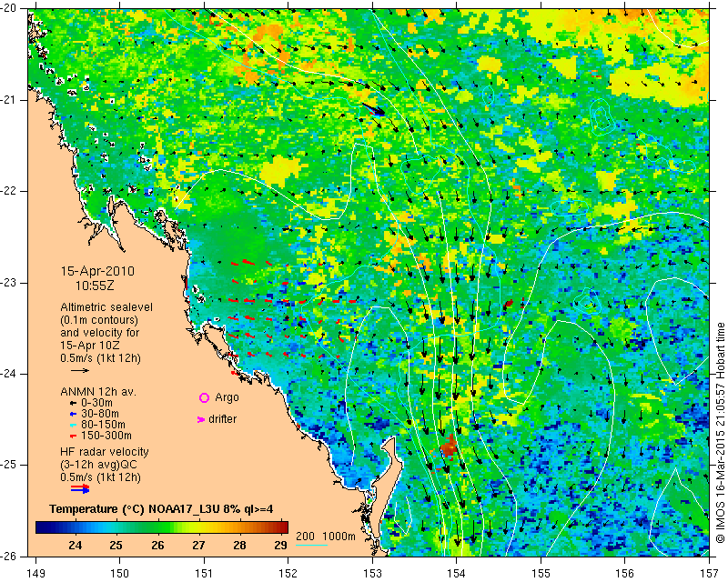728x582 pixels.
Task: Click the date label 15-Apr-2010
Action: coord(97,271)
